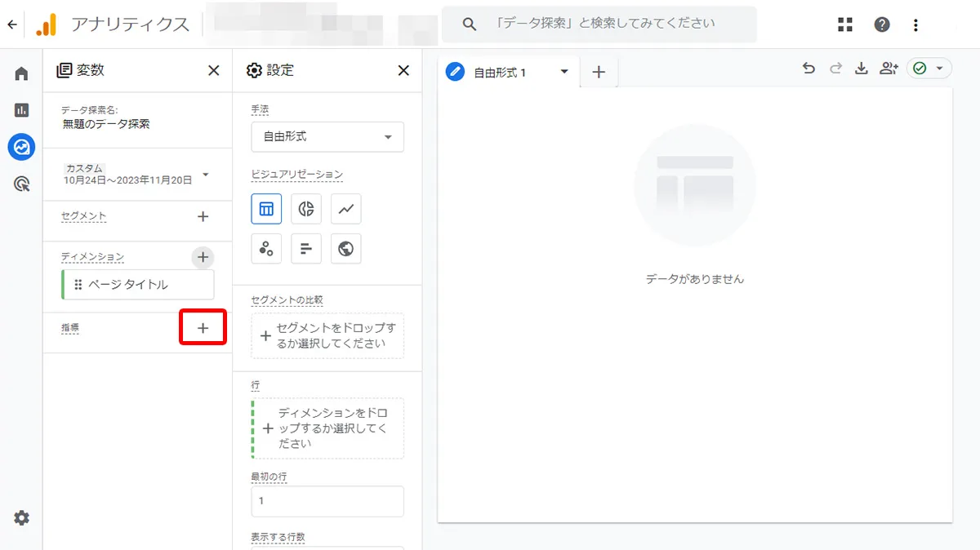
Task: Open the Reports icon in the left sidebar
Action: (x=20, y=109)
